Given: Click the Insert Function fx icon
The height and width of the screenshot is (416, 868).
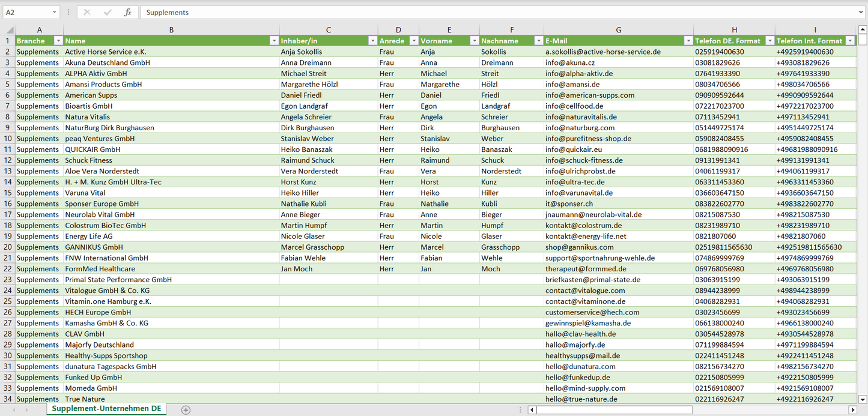Looking at the screenshot, I should (127, 12).
